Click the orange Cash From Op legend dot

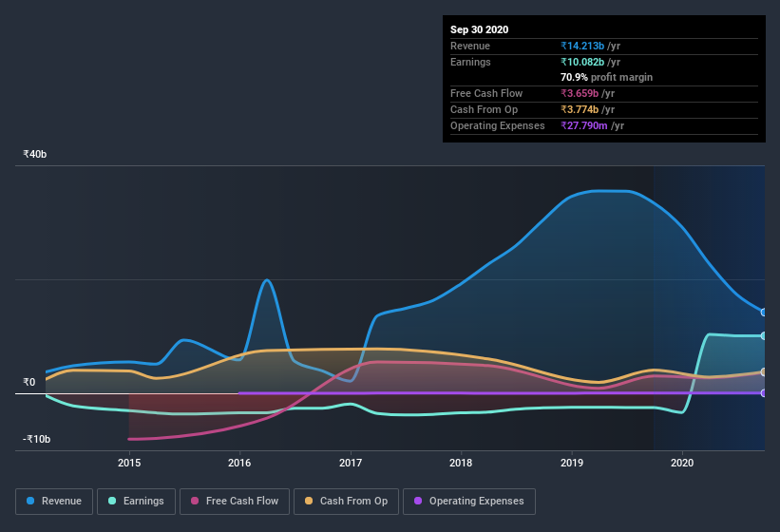tap(309, 501)
